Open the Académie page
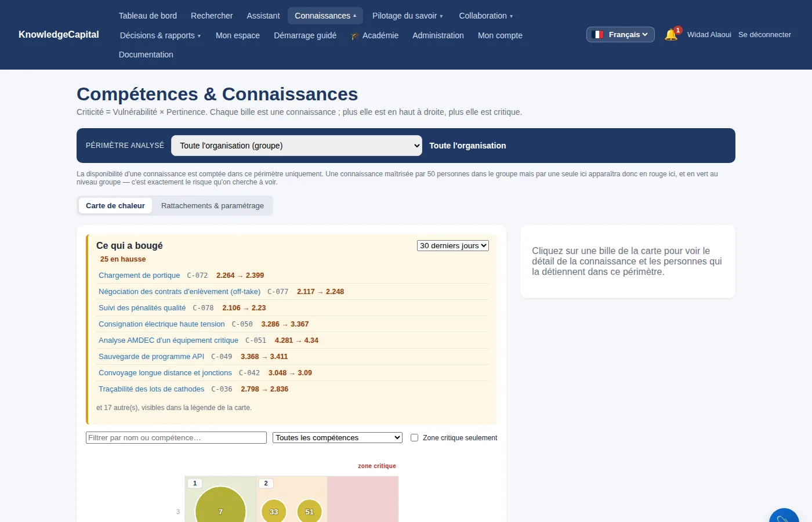Image resolution: width=812 pixels, height=522 pixels. [x=375, y=35]
